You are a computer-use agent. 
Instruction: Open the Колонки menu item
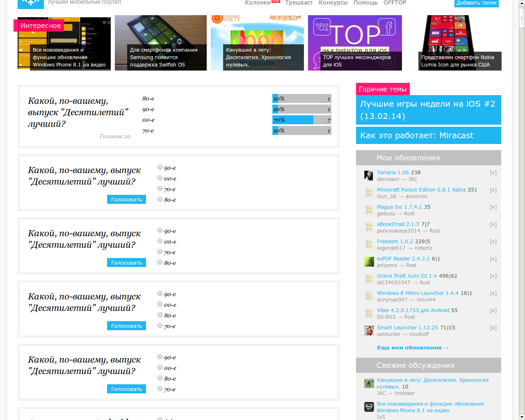pos(258,3)
